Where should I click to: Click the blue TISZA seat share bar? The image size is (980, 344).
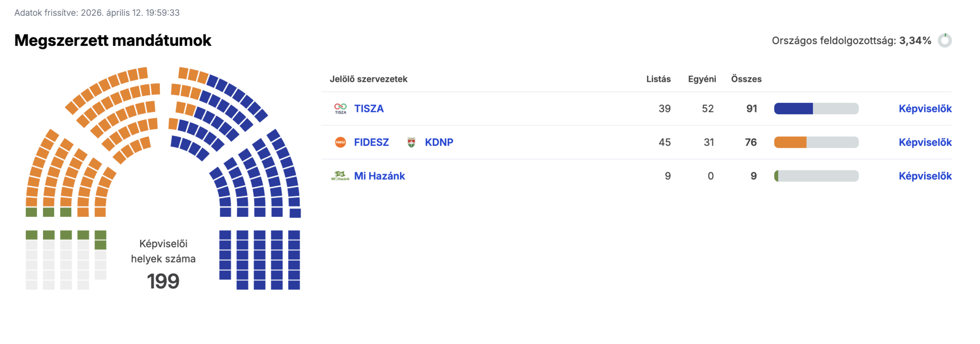793,109
